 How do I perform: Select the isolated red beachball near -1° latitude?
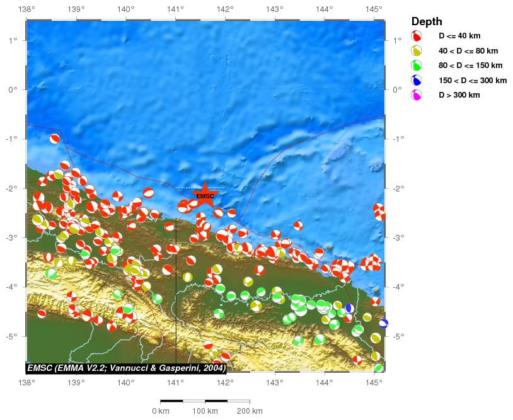tap(55, 139)
